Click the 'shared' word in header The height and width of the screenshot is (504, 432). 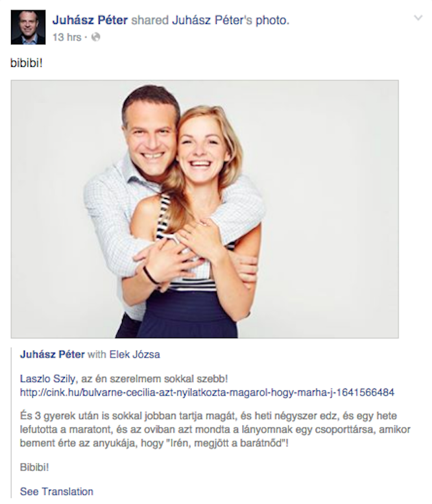[150, 20]
